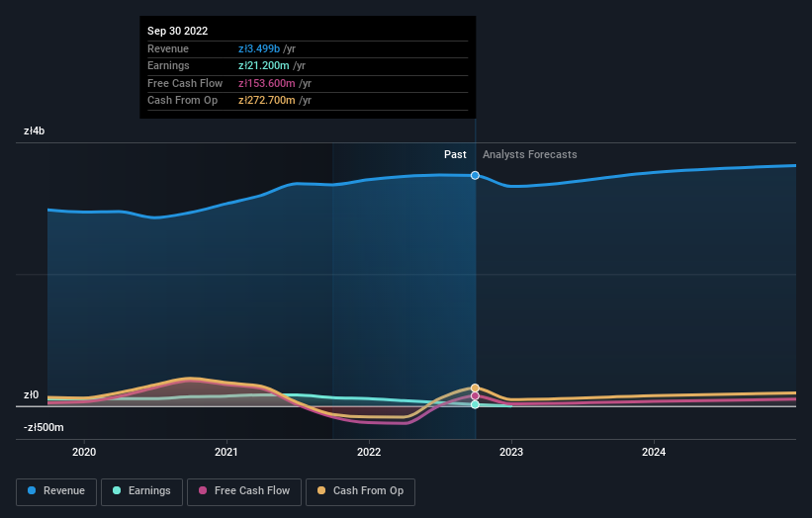Click the 2022 x-axis label
Viewport: 812px width, 518px height.
369,452
